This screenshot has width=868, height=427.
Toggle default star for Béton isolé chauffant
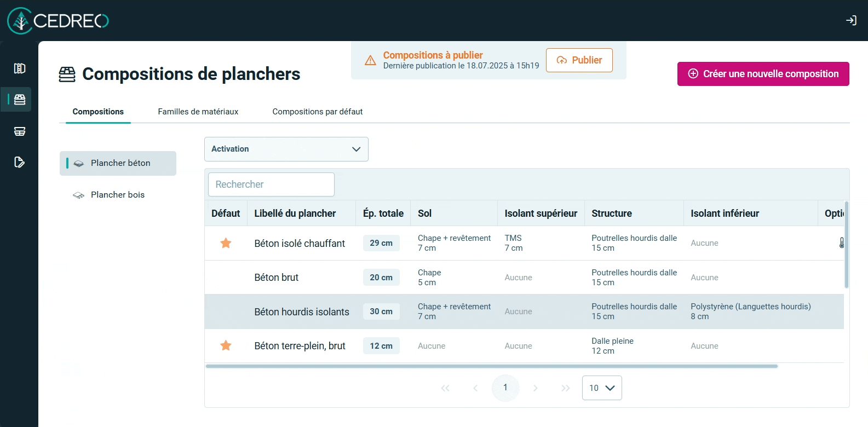pyautogui.click(x=226, y=243)
